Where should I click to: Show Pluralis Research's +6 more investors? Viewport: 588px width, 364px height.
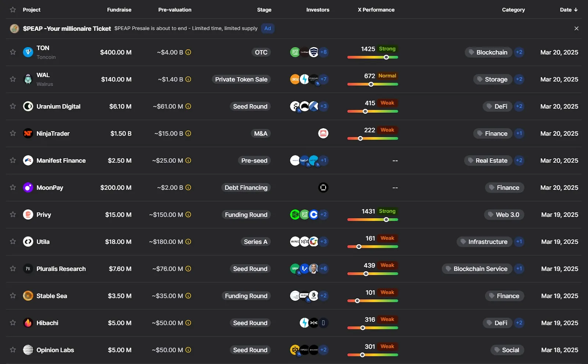tap(323, 269)
